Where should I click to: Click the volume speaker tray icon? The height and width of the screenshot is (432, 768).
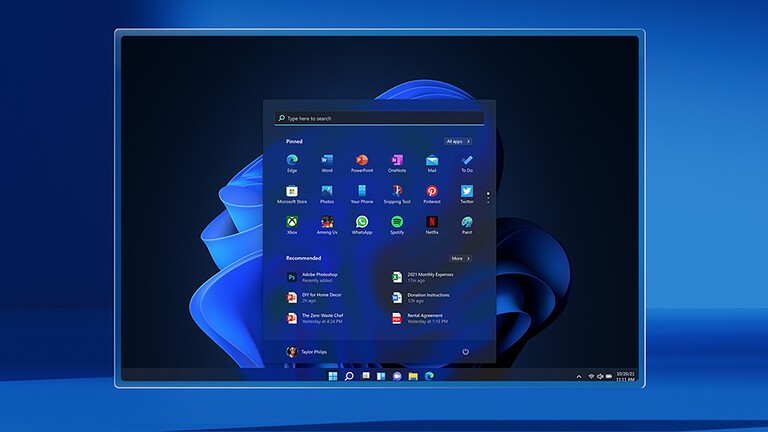[600, 377]
